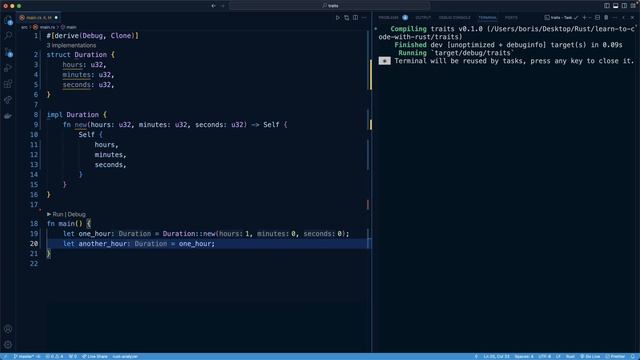Open line and column indicator in status bar
640x360 pixels.
pyautogui.click(x=496, y=356)
